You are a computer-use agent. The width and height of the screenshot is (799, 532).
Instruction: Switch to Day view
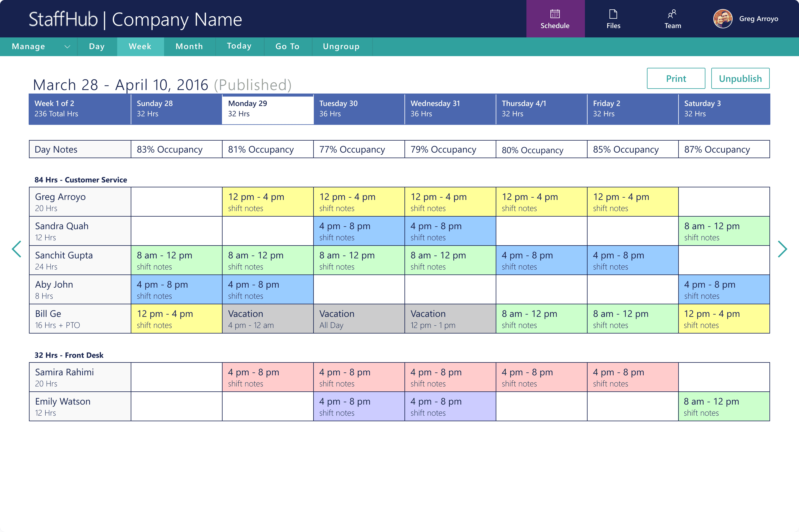pos(97,46)
